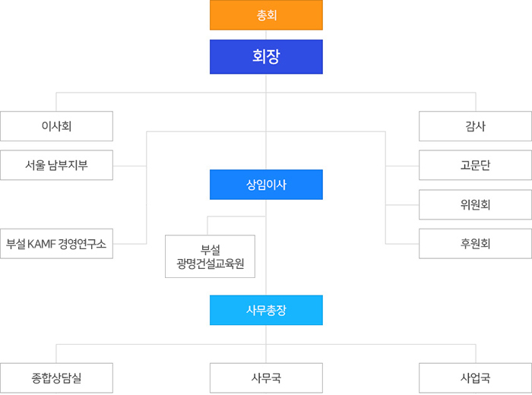Screen dimensions: 532x395
Task: Select the dark blue chairman box
Action: (x=266, y=56)
